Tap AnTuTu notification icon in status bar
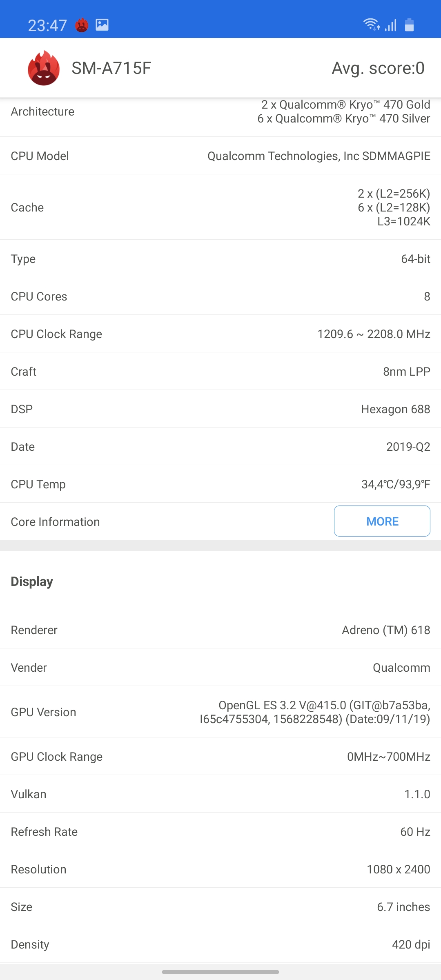The width and height of the screenshot is (441, 980). point(82,25)
